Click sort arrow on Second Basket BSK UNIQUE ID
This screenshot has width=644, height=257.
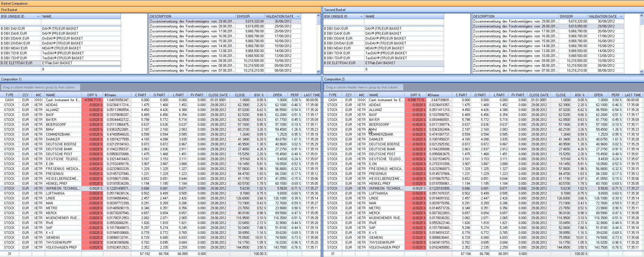click(x=361, y=16)
